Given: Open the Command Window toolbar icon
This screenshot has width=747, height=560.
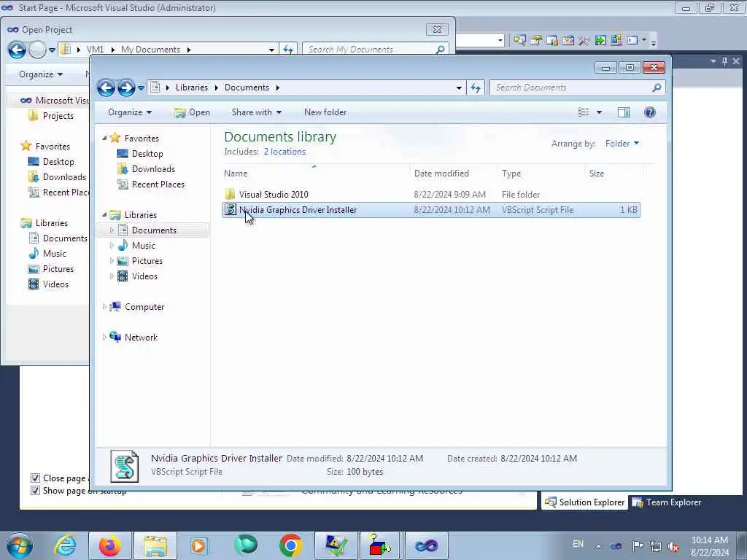Looking at the screenshot, I should point(632,41).
